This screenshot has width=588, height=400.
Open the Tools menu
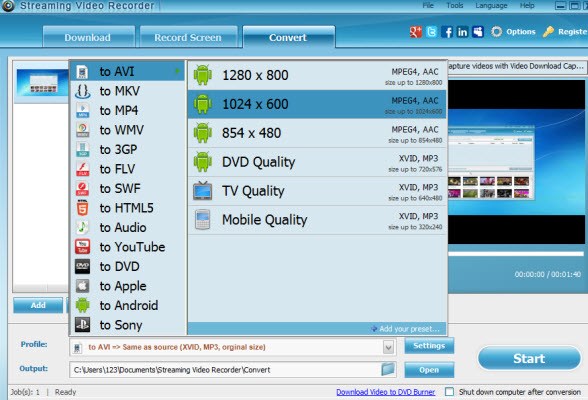coord(454,6)
